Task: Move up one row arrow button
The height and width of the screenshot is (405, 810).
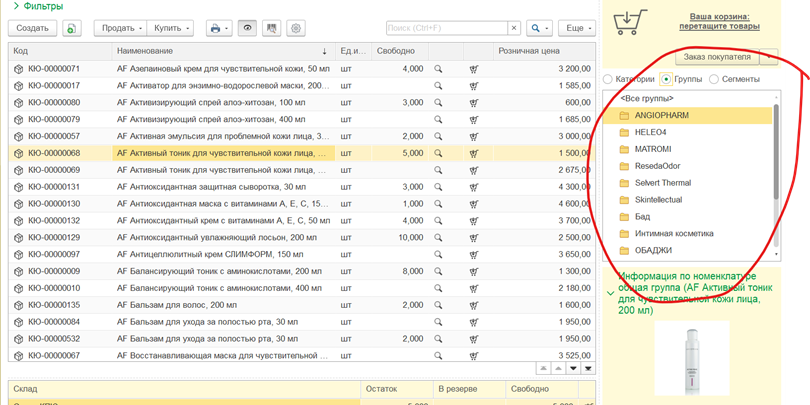Action: pyautogui.click(x=558, y=368)
